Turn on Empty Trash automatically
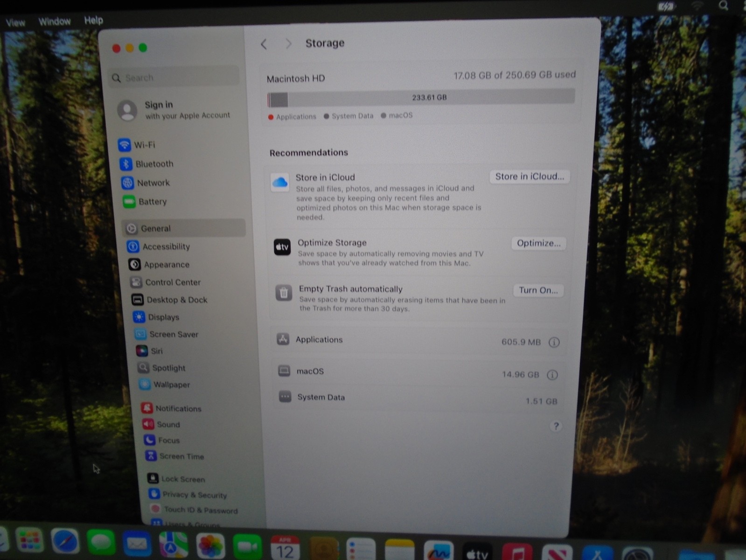 coord(538,290)
